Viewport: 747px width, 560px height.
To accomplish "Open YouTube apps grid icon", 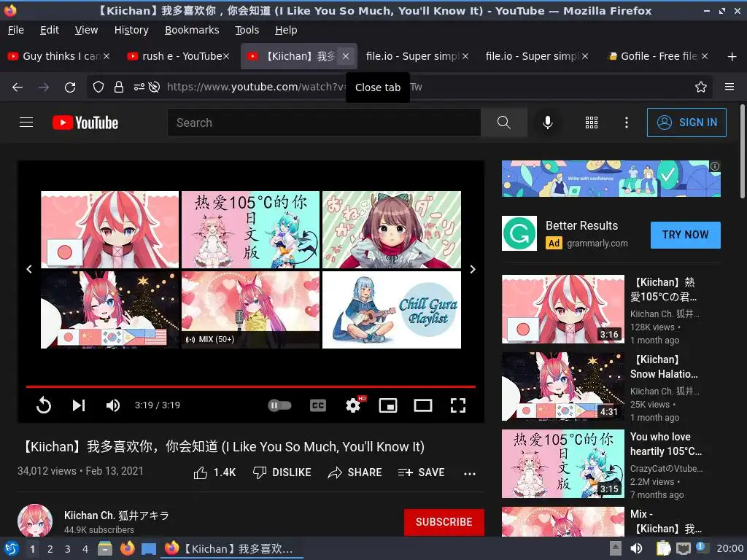I will point(591,122).
